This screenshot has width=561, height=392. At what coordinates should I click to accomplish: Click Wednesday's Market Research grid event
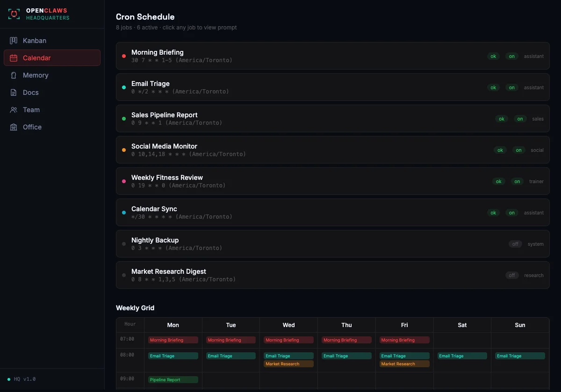point(288,364)
